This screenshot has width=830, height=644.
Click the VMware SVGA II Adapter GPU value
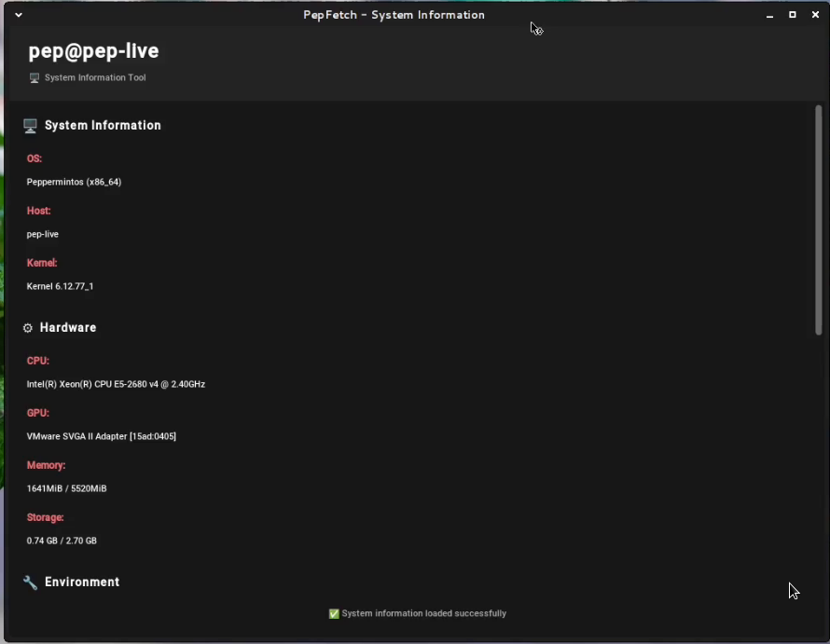[101, 436]
